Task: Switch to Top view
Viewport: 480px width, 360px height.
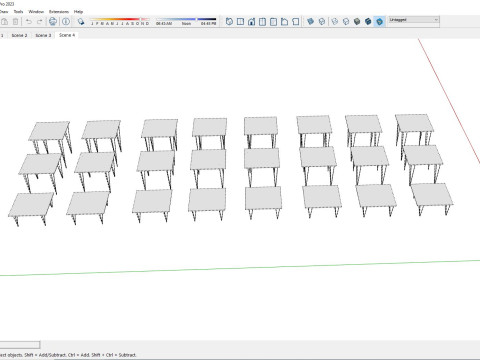Action: [x=240, y=22]
